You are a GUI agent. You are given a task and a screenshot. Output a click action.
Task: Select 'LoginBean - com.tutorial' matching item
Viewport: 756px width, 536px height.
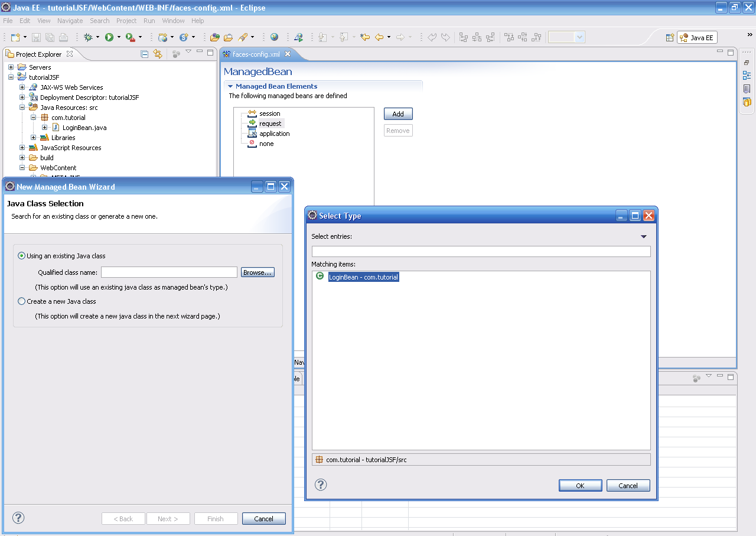(x=364, y=277)
